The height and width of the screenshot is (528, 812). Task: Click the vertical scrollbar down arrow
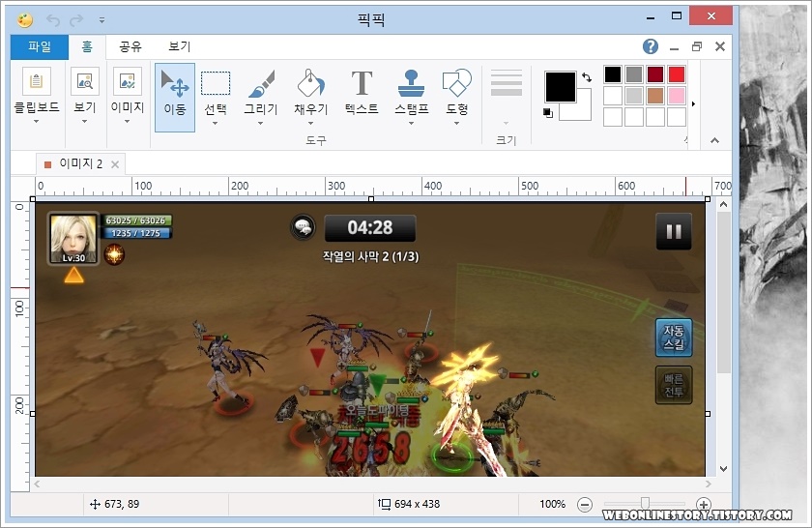pos(723,469)
